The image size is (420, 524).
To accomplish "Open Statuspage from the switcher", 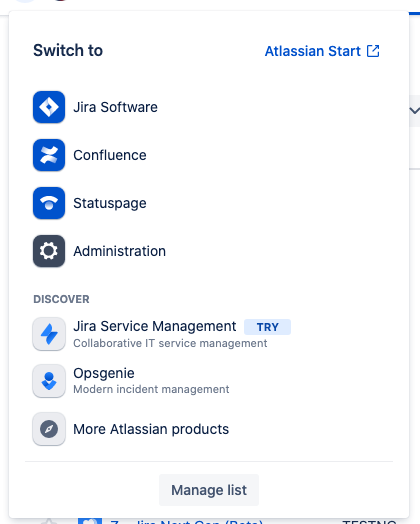I will coord(110,203).
